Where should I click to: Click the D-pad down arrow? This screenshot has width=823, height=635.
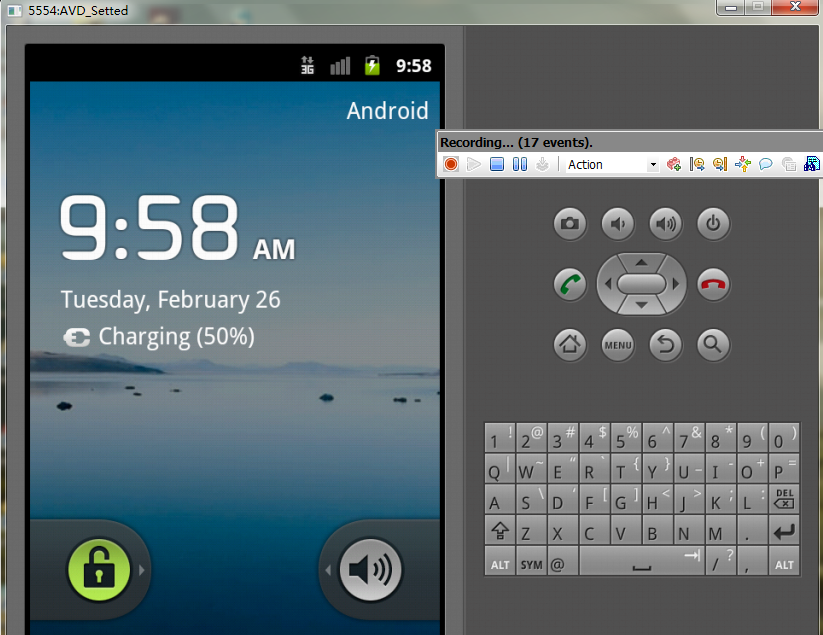tap(641, 304)
